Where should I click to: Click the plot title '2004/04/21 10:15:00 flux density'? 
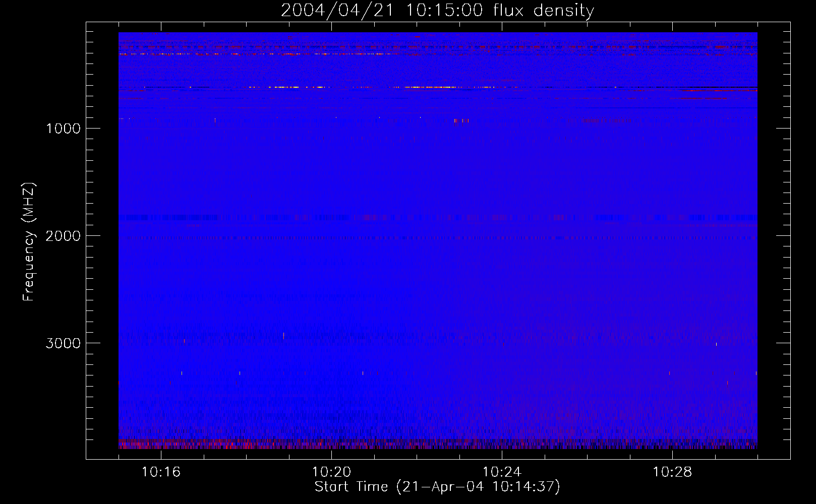tap(437, 11)
